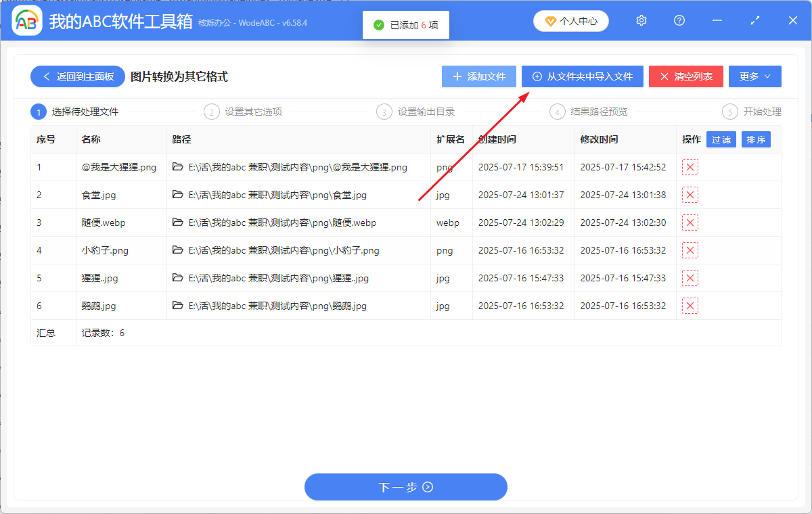Click folder icon for 猩猩.jpg path
Screen dimensions: 812x514
178,278
